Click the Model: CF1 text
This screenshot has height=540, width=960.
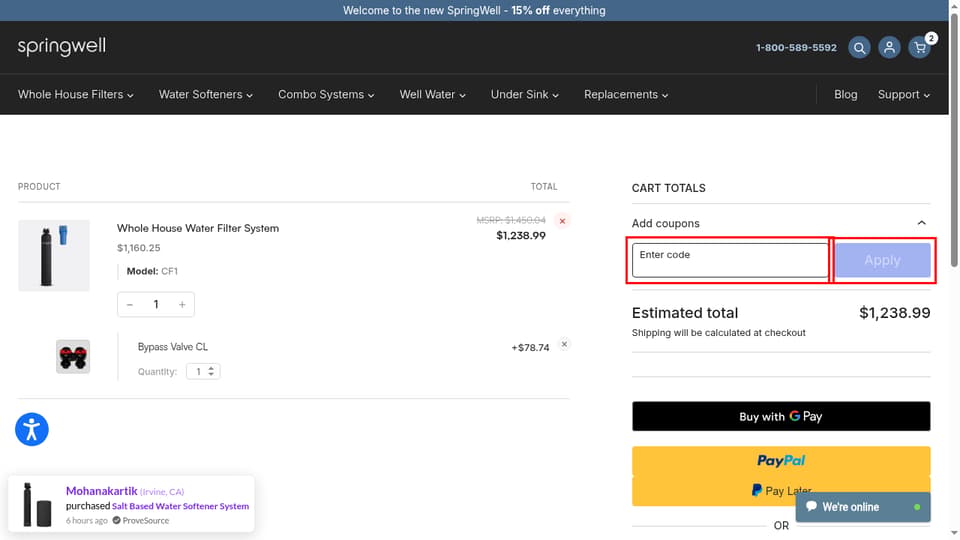[152, 271]
